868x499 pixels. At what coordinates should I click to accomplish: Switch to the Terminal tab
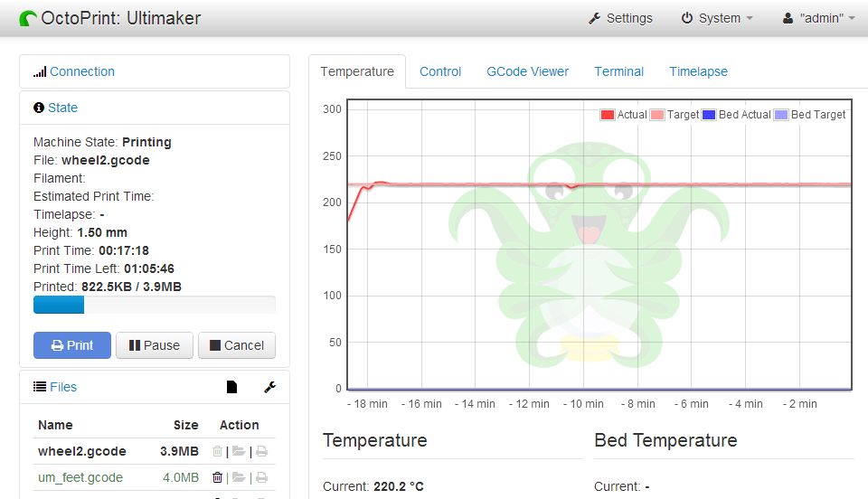click(618, 71)
